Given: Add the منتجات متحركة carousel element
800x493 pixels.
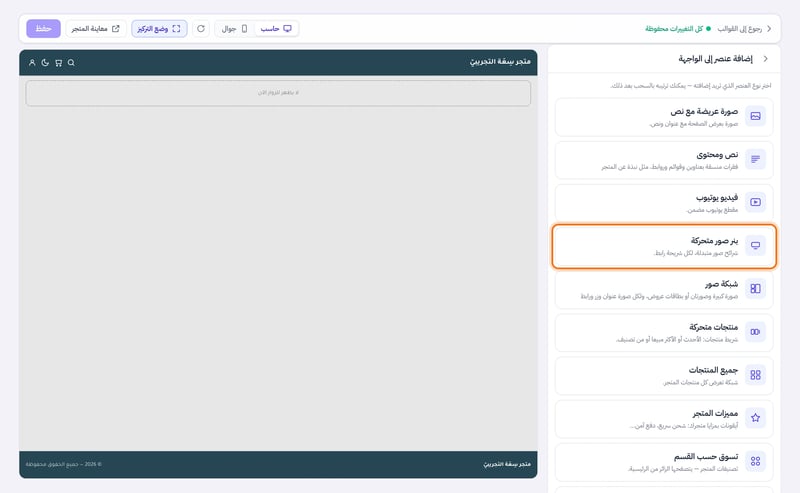Looking at the screenshot, I should coord(664,333).
